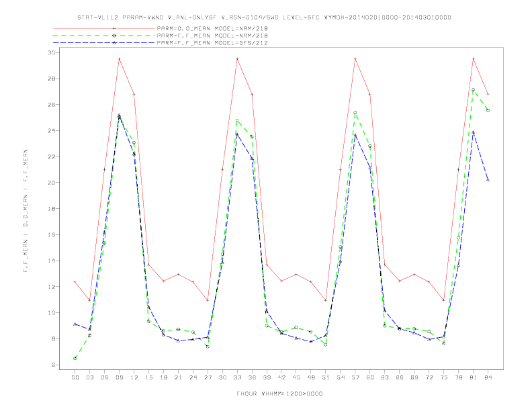Click x-axis tick label 48

pos(311,377)
